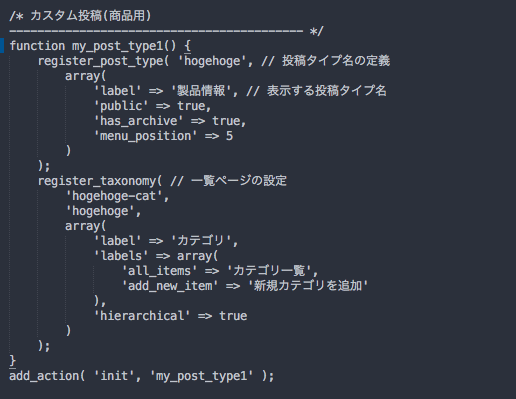
Task: Click the '新規カテゴリを追加' string
Action: (308, 286)
